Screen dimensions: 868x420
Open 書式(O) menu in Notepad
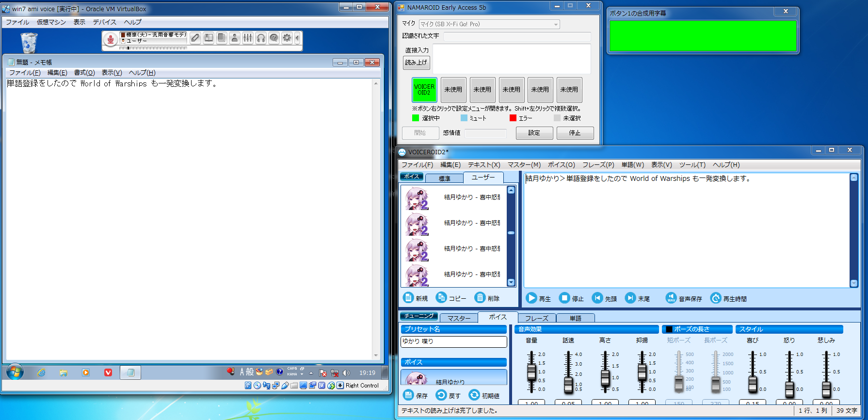(84, 73)
